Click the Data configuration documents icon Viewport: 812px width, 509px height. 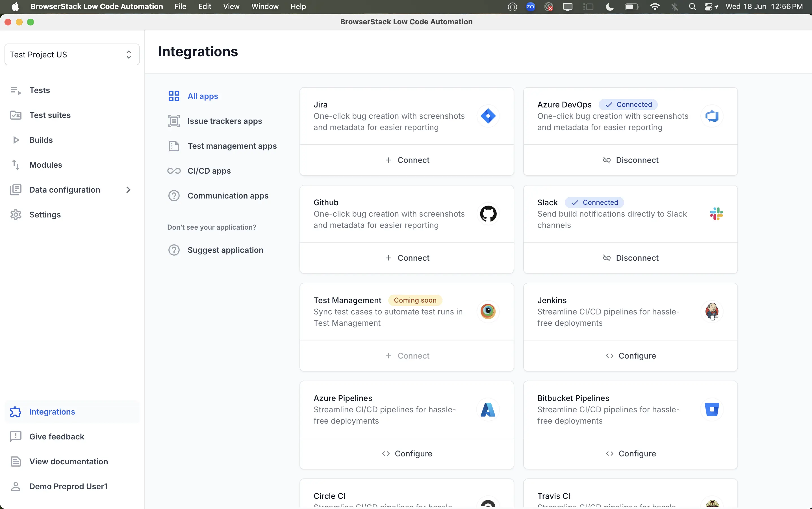tap(16, 190)
